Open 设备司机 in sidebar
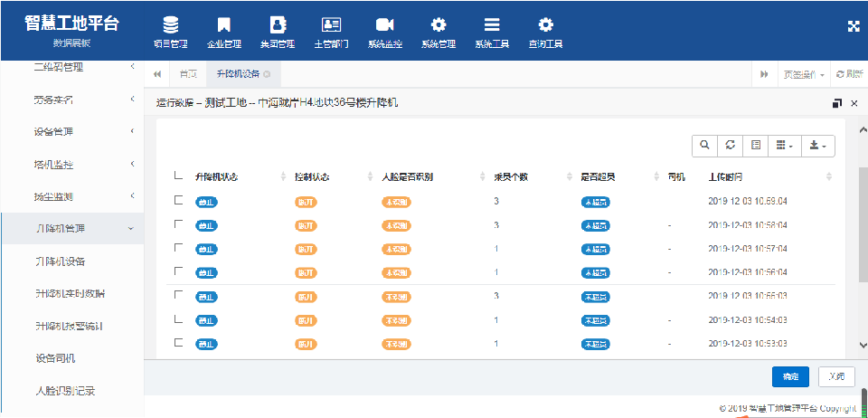The width and height of the screenshot is (868, 418). [x=55, y=358]
